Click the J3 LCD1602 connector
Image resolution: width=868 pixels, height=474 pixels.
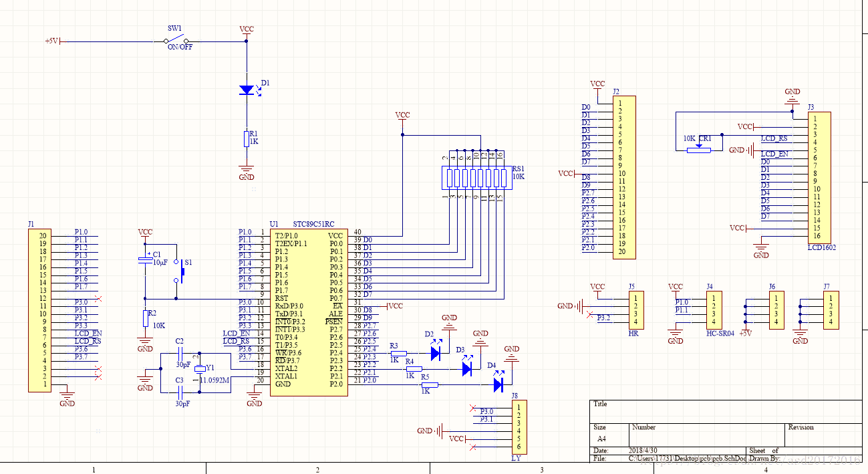point(819,177)
